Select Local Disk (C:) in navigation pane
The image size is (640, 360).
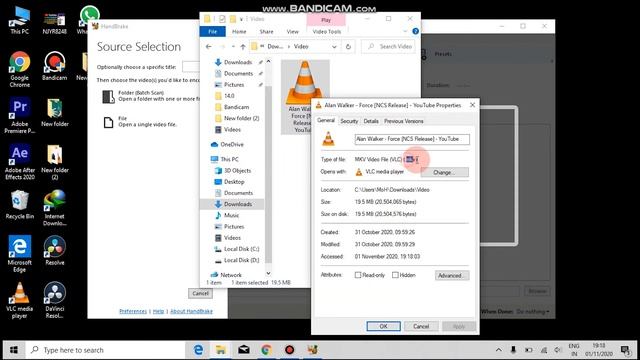(x=241, y=249)
